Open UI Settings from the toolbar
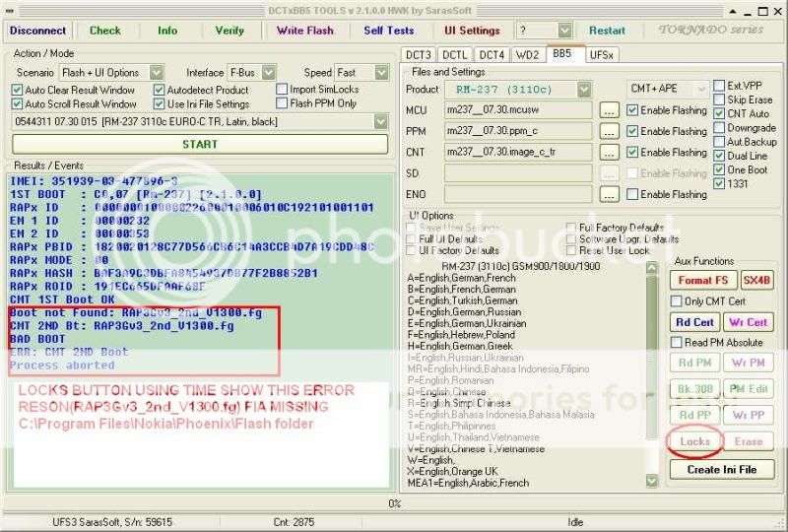788x532 pixels. click(x=472, y=31)
